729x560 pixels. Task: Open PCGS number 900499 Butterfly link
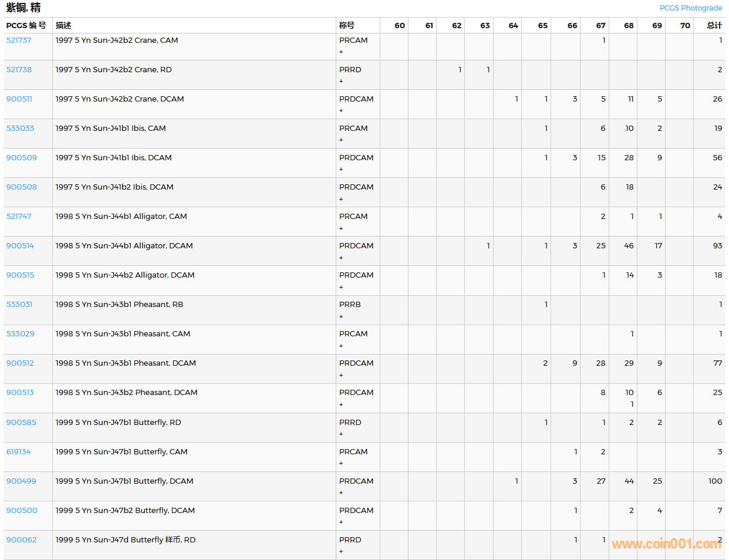pos(21,481)
